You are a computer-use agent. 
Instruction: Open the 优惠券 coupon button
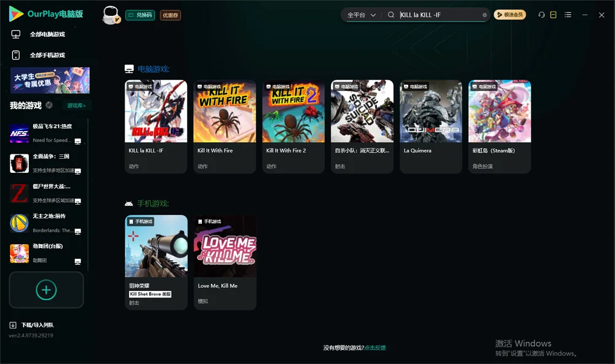click(170, 15)
